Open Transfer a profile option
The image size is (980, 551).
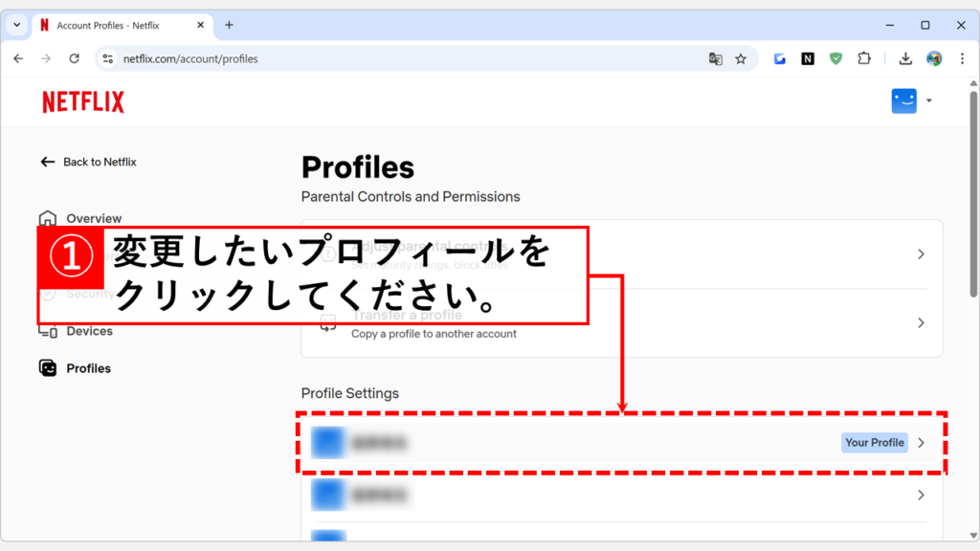[622, 323]
